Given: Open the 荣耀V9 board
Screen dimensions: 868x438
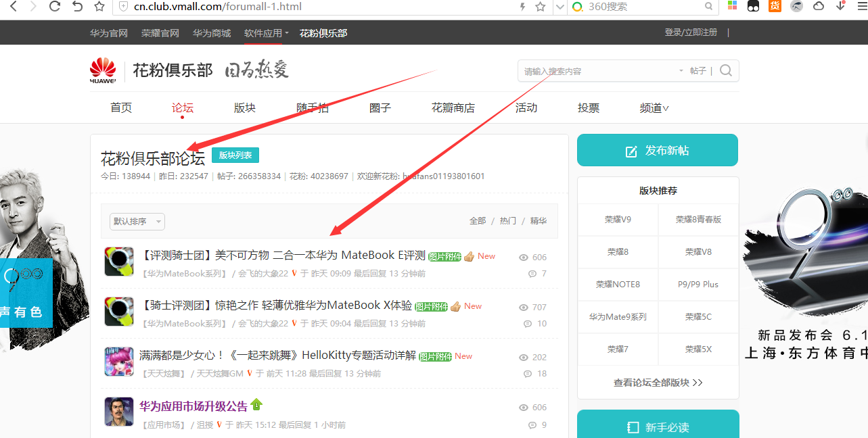Looking at the screenshot, I should tap(618, 220).
